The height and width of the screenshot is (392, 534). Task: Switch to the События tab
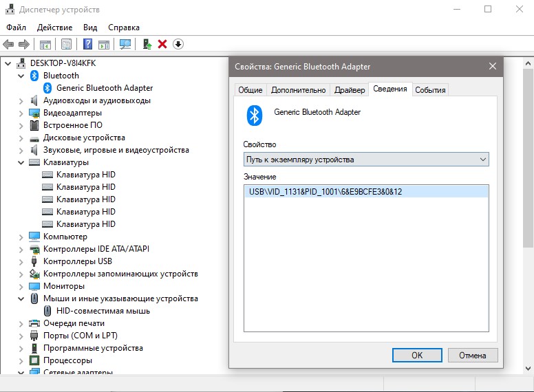[x=430, y=90]
